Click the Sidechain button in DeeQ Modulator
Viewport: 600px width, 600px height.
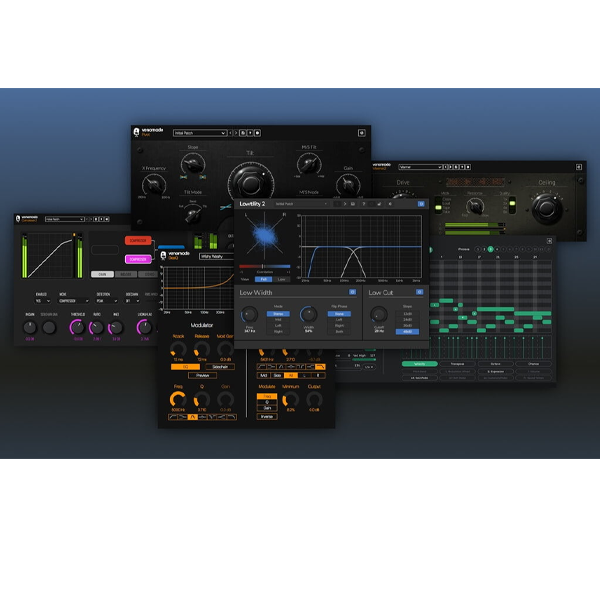pos(220,367)
